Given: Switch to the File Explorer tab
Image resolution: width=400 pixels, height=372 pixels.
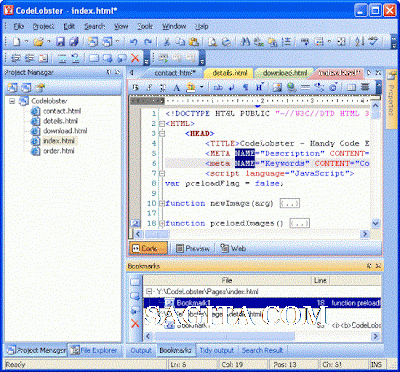Looking at the screenshot, I should click(x=95, y=350).
